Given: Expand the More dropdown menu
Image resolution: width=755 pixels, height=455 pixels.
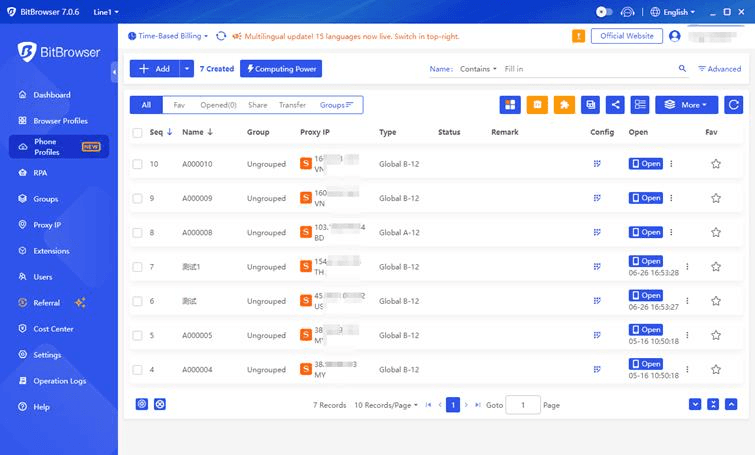Looking at the screenshot, I should coord(686,104).
